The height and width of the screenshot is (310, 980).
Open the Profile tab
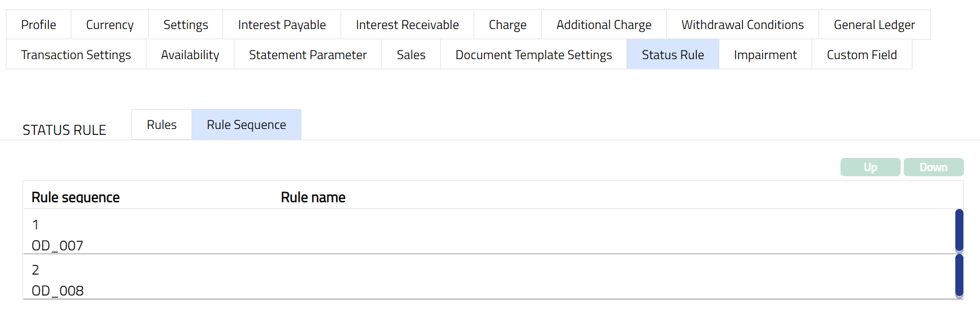point(39,25)
